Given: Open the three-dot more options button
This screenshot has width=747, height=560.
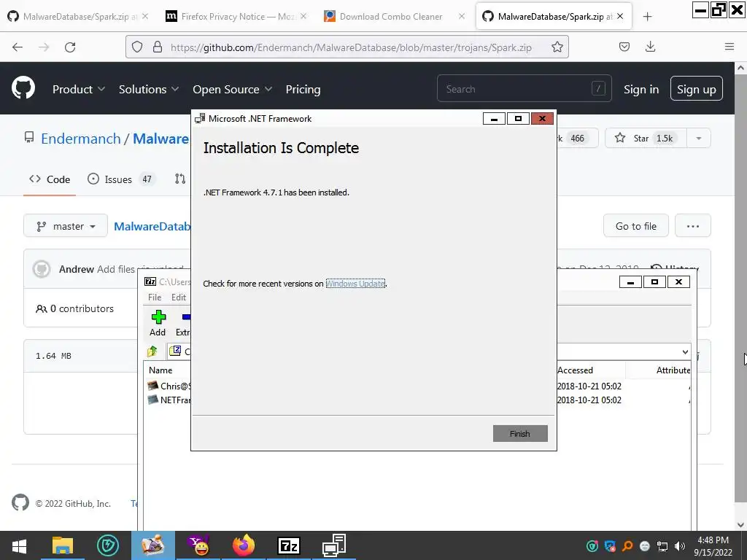Looking at the screenshot, I should (693, 226).
